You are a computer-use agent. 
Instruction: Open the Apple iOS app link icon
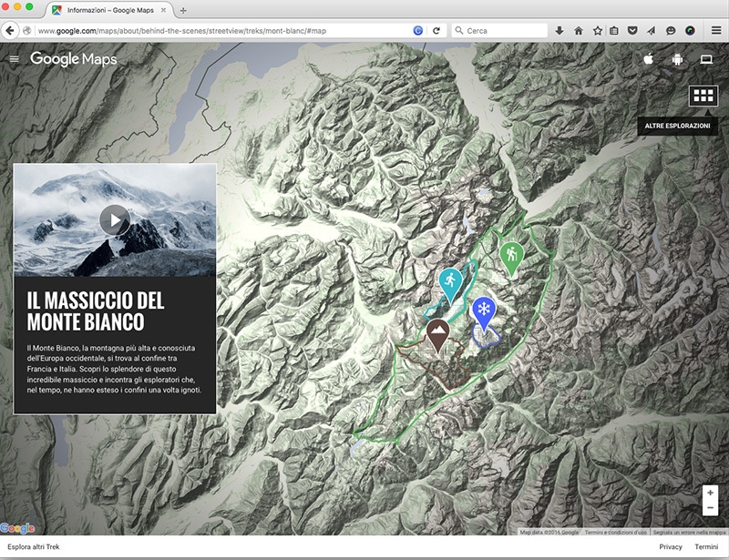coord(649,59)
